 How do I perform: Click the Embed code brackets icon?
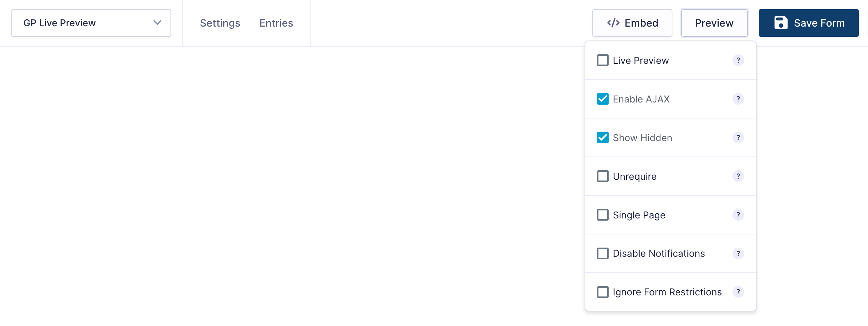[x=613, y=23]
